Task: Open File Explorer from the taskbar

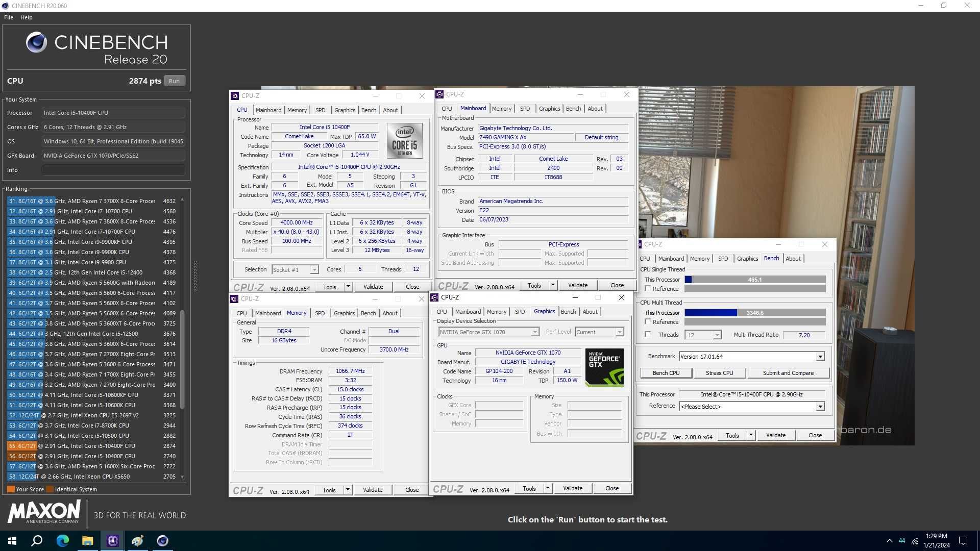Action: tap(87, 541)
